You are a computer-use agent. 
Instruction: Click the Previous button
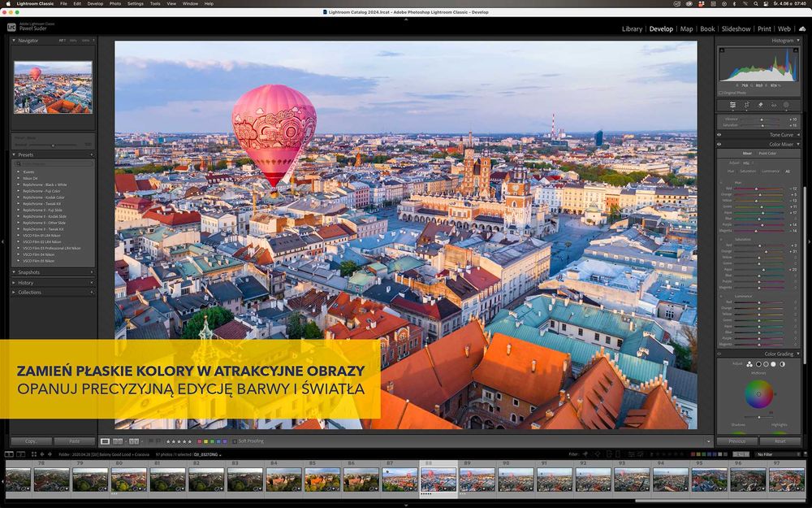click(x=737, y=441)
